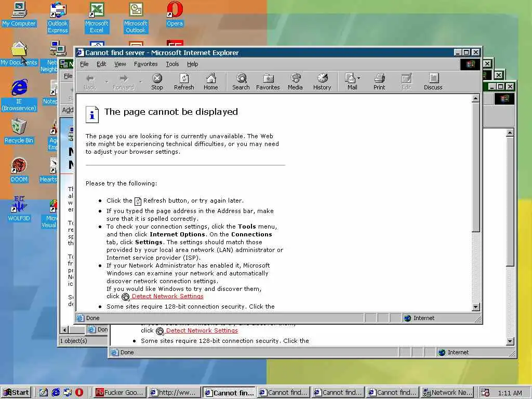Click the 1 object(s) status text
Image resolution: width=532 pixels, height=399 pixels.
[x=74, y=341]
